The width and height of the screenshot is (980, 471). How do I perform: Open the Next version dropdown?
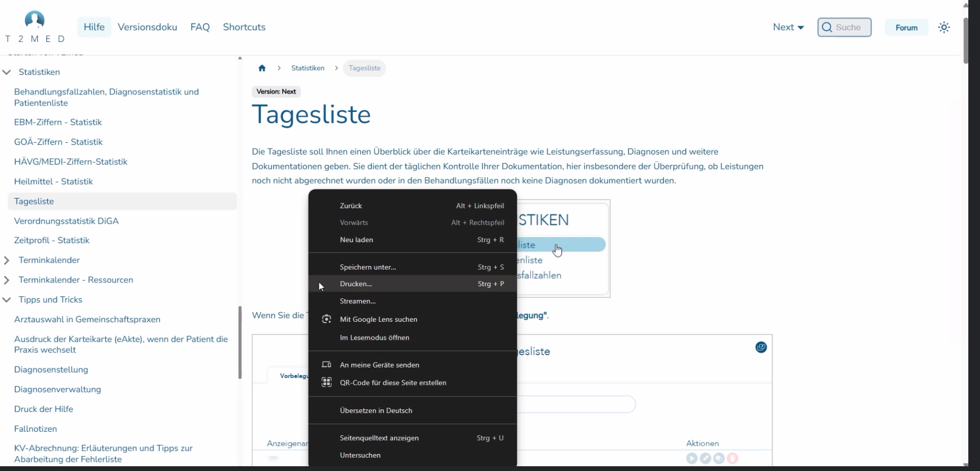point(788,27)
